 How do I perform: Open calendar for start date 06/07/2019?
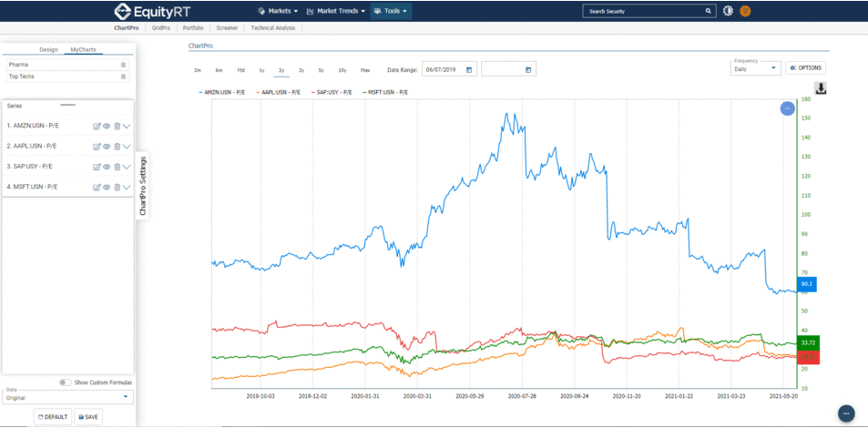point(469,70)
